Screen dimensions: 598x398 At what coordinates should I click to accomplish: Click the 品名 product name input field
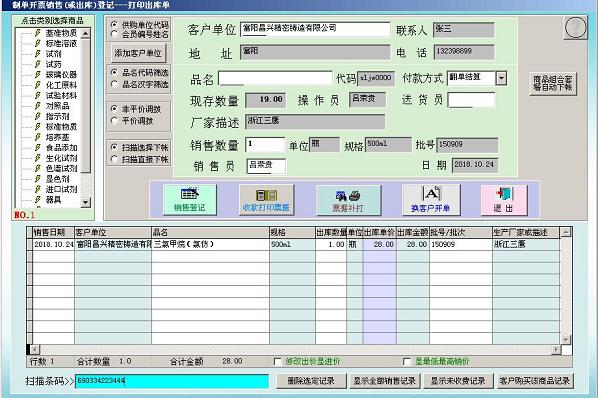(x=275, y=78)
